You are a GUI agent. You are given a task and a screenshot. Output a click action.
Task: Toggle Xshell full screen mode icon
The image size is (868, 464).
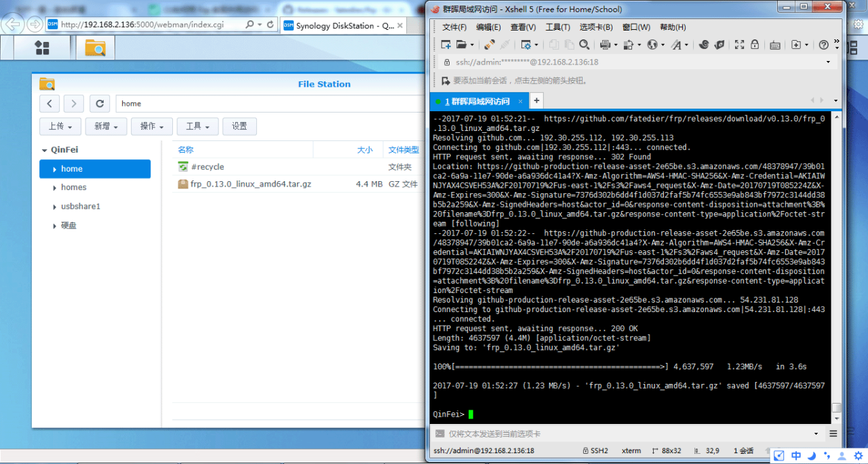point(739,45)
